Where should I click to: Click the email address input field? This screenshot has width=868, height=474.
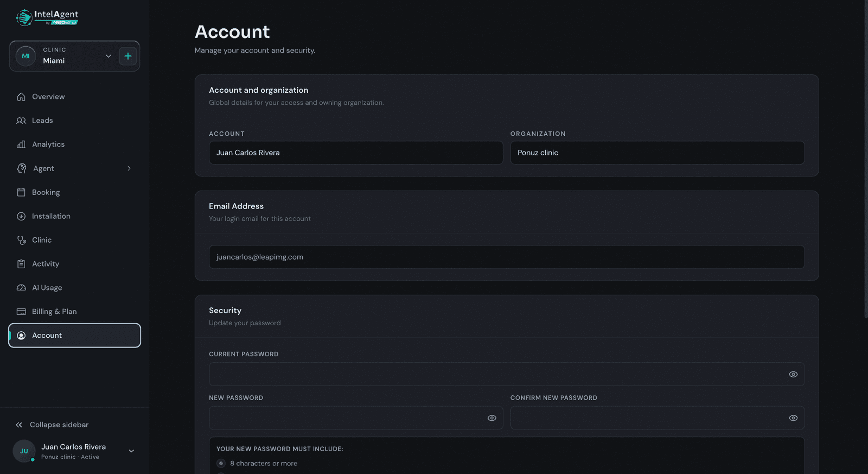tap(507, 257)
